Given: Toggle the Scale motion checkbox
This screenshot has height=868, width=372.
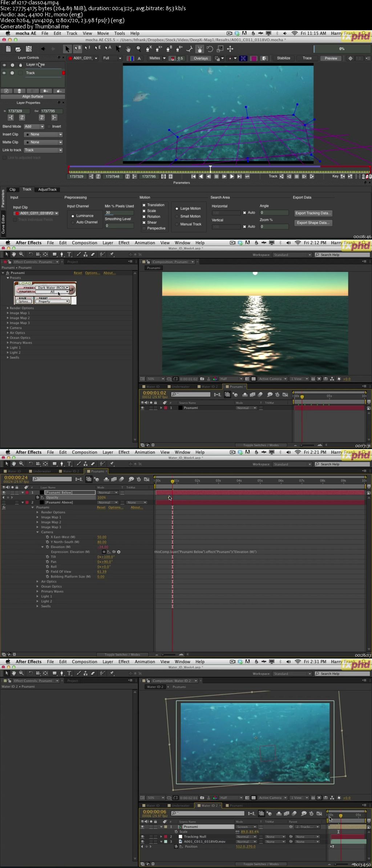Looking at the screenshot, I should click(x=144, y=211).
